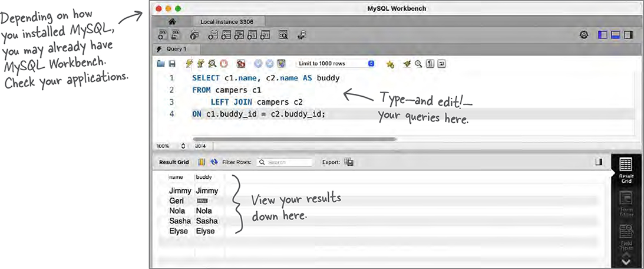Viewport: 644px width, 269px height.
Task: Select Nola in the name column
Action: coord(177,211)
